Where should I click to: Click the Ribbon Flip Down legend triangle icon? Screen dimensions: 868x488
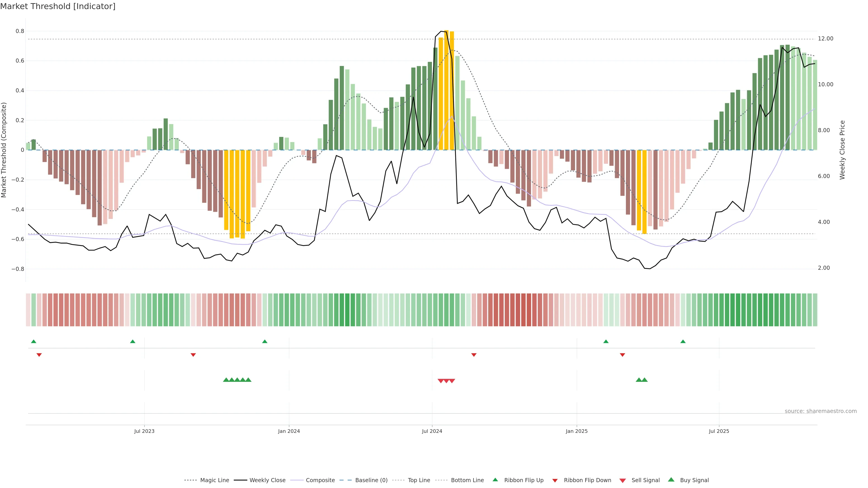(555, 481)
